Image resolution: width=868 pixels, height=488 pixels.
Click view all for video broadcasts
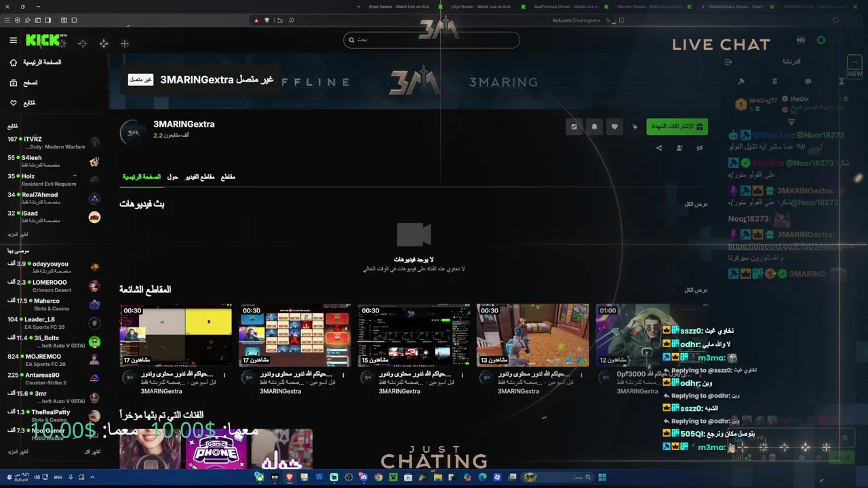click(x=696, y=204)
